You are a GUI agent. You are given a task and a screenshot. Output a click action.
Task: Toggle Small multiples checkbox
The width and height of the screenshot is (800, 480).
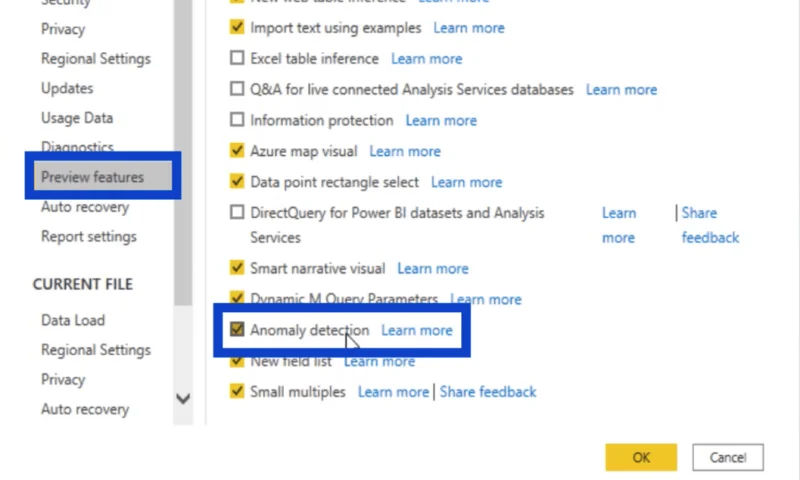pos(237,391)
